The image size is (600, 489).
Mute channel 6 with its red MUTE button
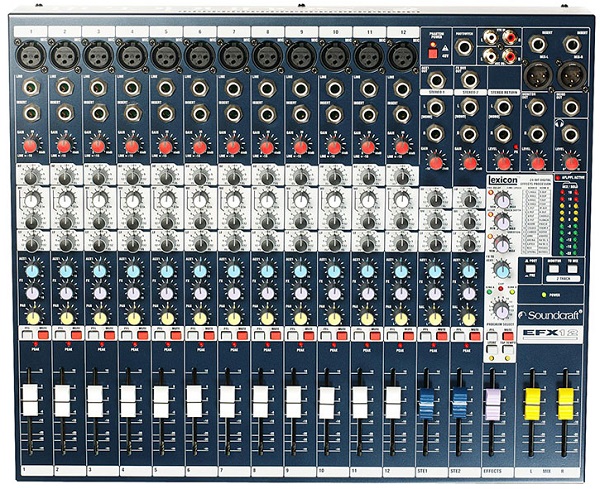[x=209, y=336]
